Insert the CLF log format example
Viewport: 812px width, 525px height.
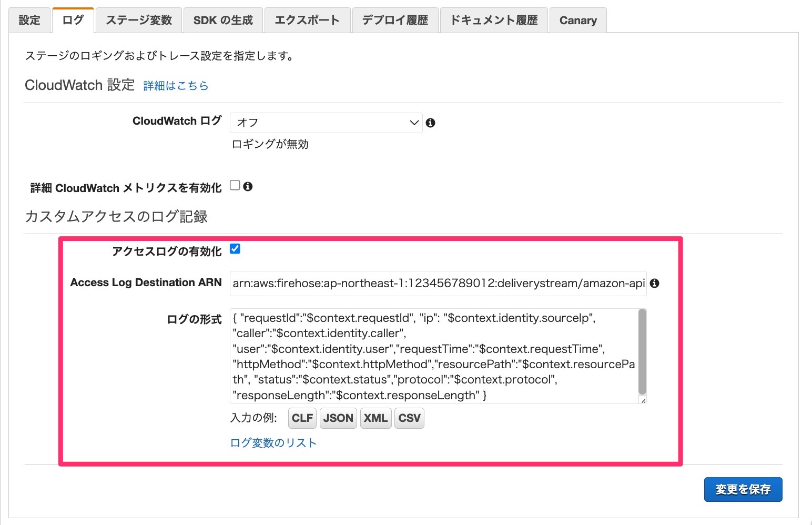pyautogui.click(x=301, y=418)
